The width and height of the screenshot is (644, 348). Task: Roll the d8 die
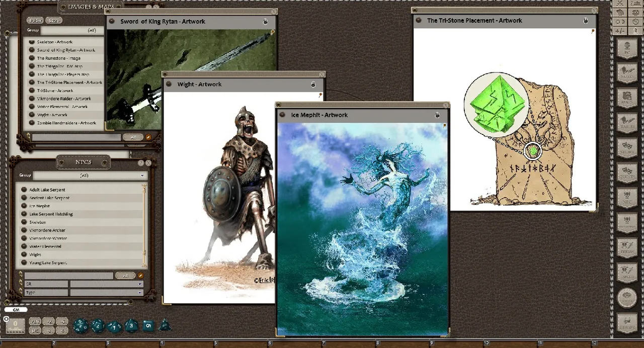(x=131, y=325)
